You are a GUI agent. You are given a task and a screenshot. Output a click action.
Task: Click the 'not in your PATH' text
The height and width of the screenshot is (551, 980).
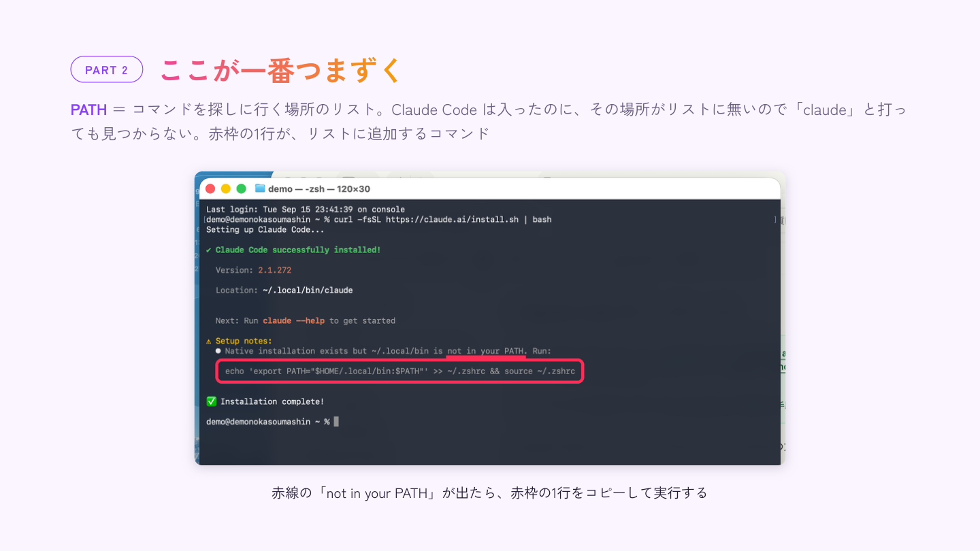tap(485, 351)
